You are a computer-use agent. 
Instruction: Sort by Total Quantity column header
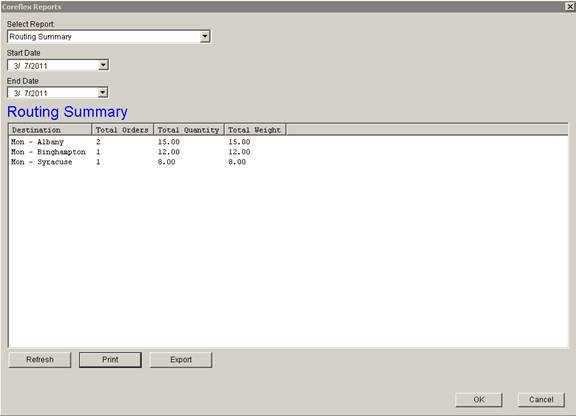(188, 130)
